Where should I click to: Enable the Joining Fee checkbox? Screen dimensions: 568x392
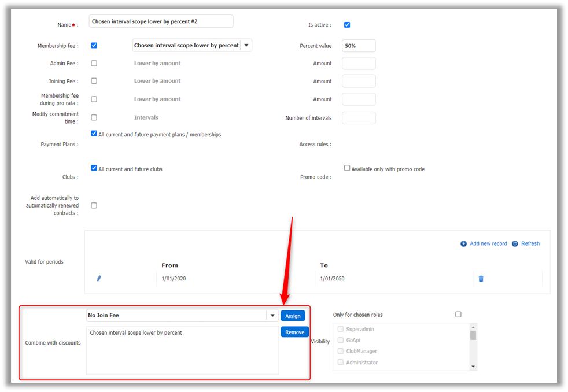[x=94, y=81]
